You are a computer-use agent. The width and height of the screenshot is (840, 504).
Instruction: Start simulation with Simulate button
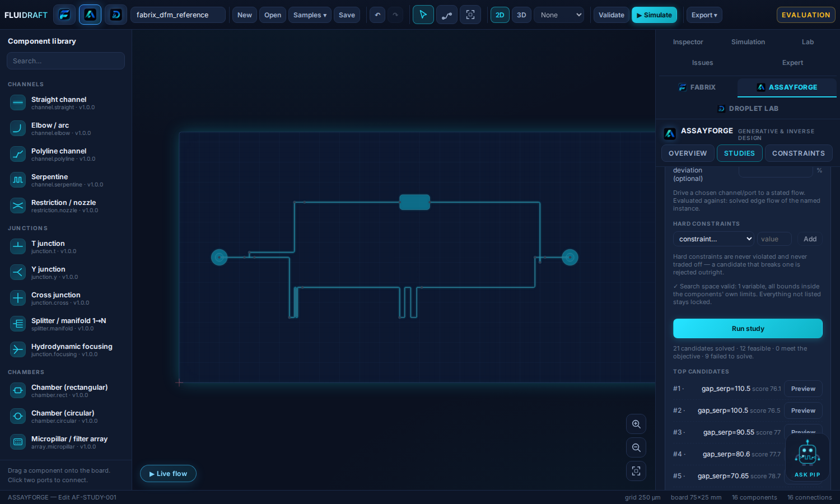click(654, 15)
